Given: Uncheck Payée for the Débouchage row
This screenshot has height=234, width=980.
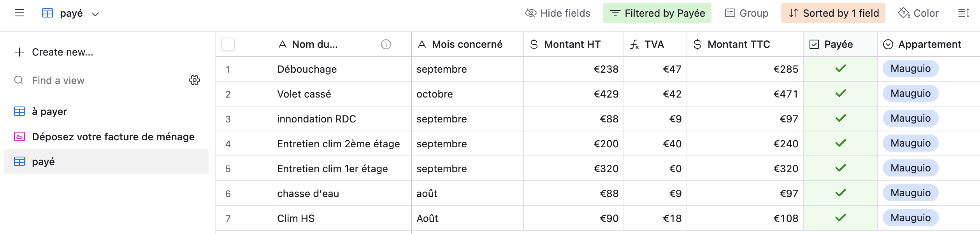Looking at the screenshot, I should coord(841,68).
